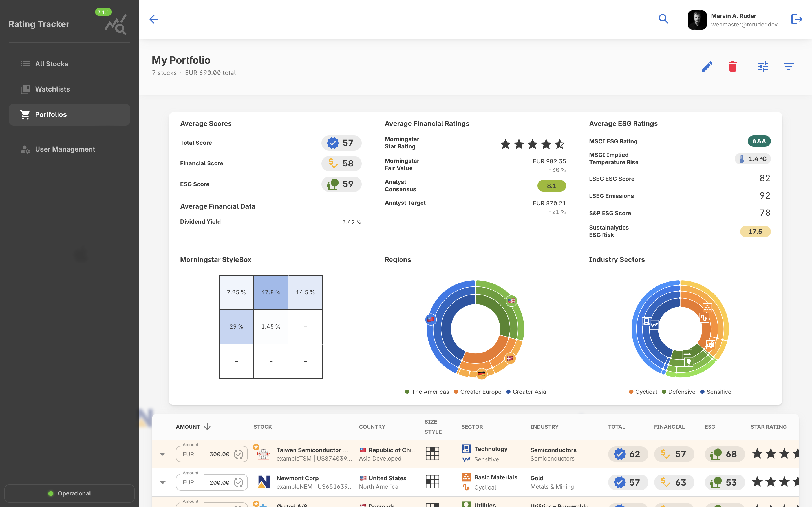
Task: Edit portfolio with the pencil icon
Action: click(707, 66)
